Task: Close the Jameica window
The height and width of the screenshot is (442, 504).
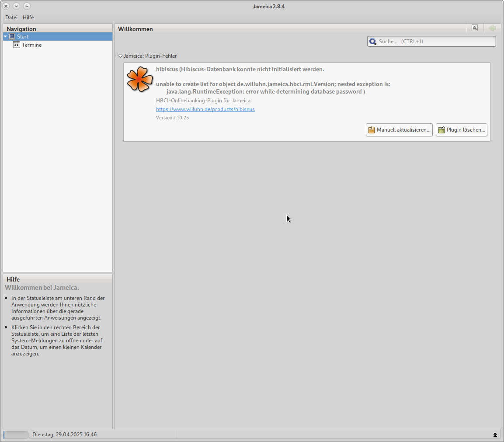Action: 6,6
